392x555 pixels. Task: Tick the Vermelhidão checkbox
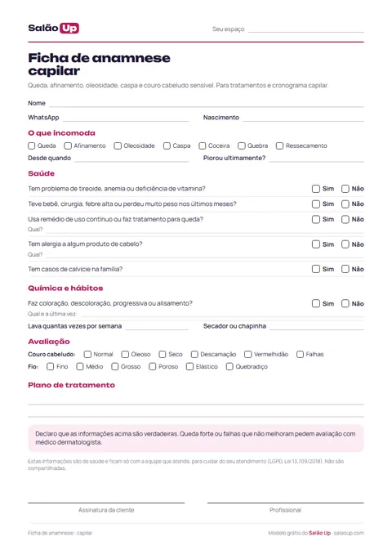248,354
